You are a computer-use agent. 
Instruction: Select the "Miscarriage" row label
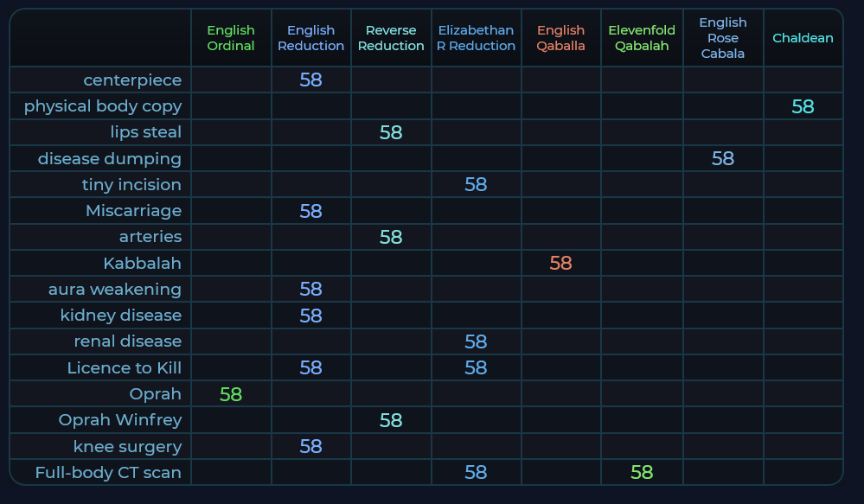coord(133,211)
